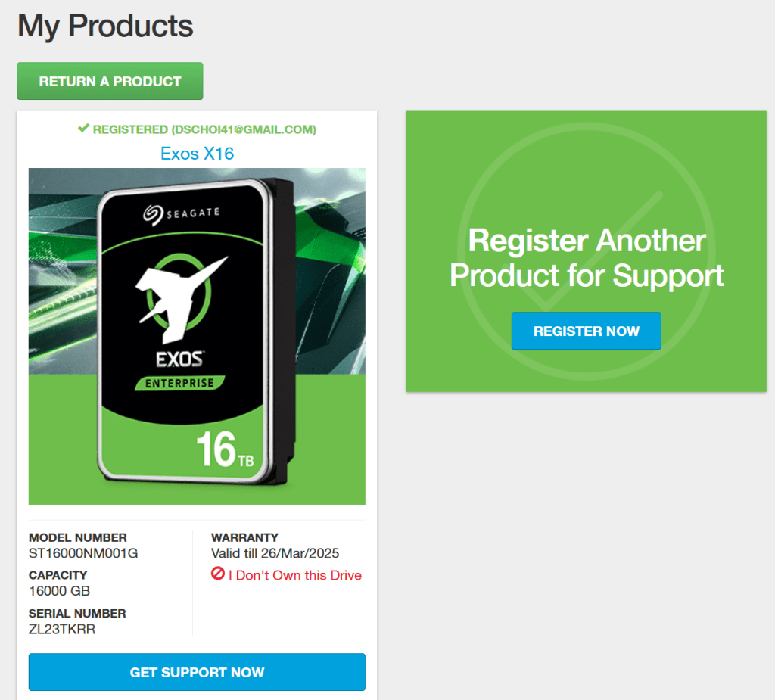Click the Return a Product button
This screenshot has height=700, width=775.
click(110, 81)
